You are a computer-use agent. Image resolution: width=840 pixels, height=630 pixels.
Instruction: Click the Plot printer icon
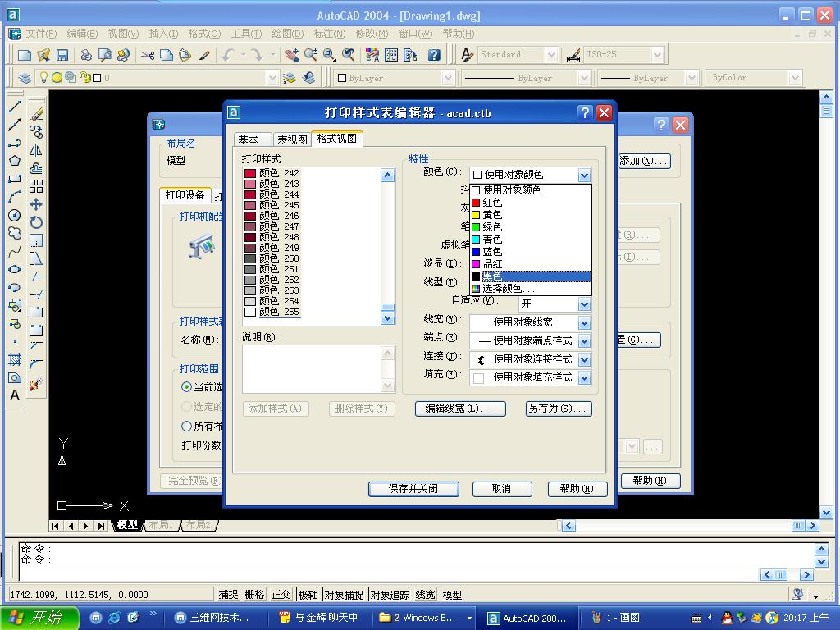pos(86,55)
